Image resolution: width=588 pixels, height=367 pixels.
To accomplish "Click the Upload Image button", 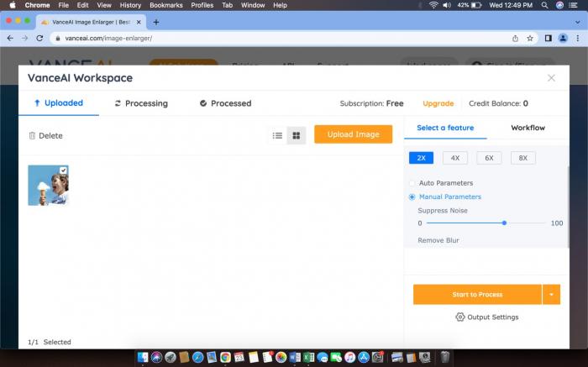I will coord(354,134).
